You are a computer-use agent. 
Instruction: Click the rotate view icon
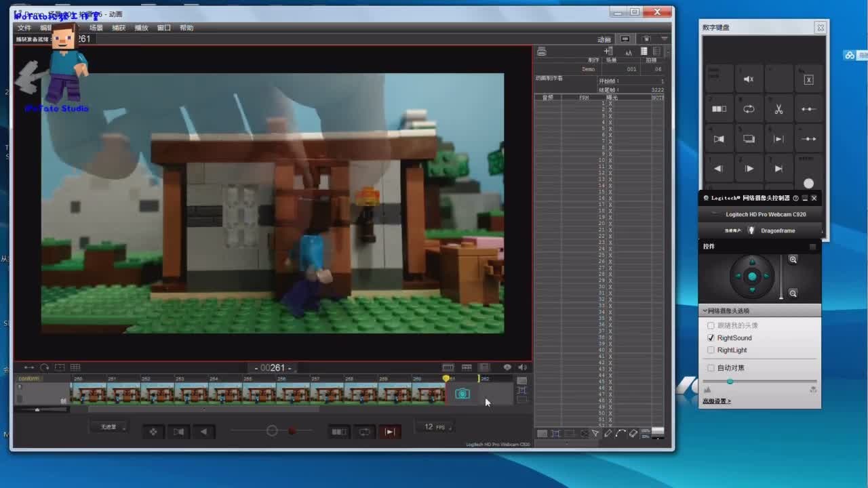(44, 367)
